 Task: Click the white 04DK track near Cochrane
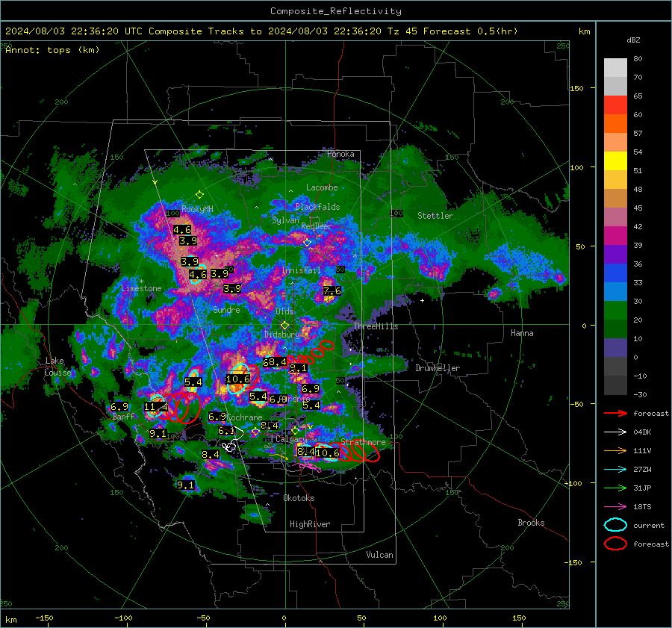click(x=232, y=440)
